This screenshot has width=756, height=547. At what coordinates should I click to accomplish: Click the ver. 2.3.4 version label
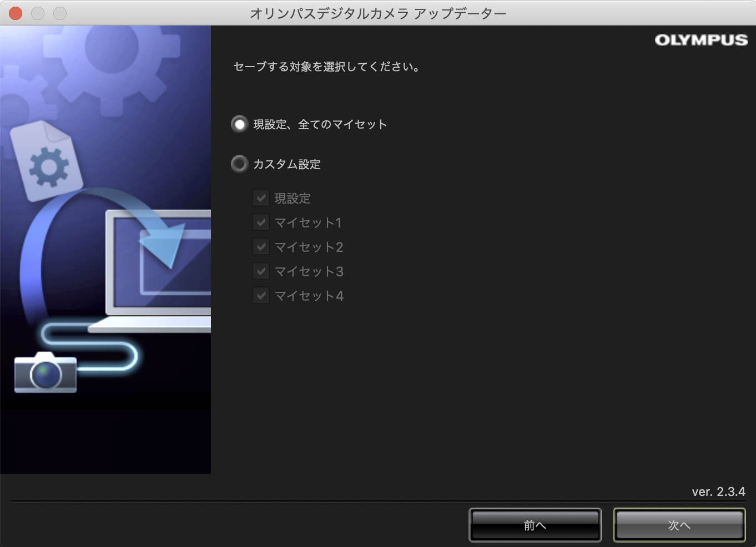pyautogui.click(x=718, y=492)
